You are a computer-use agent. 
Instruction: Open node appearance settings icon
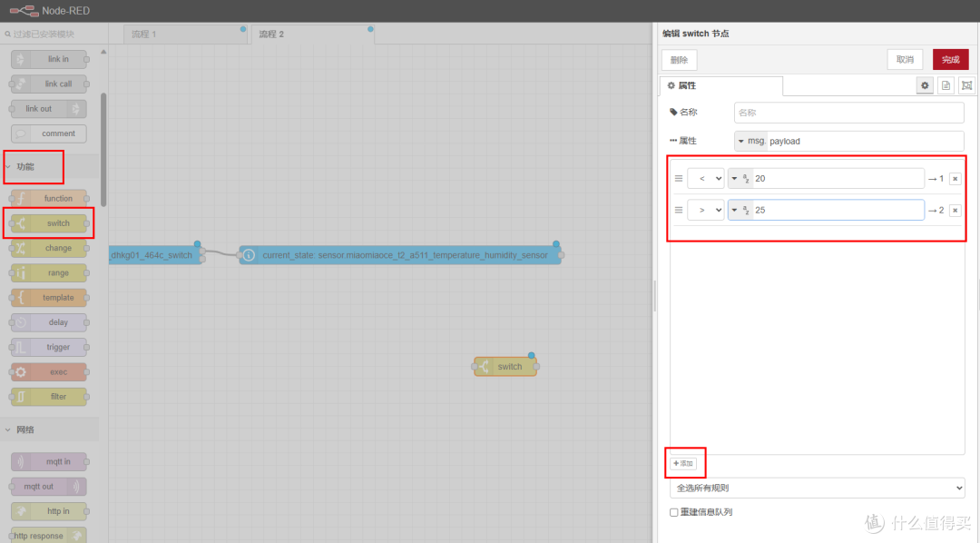tap(967, 85)
